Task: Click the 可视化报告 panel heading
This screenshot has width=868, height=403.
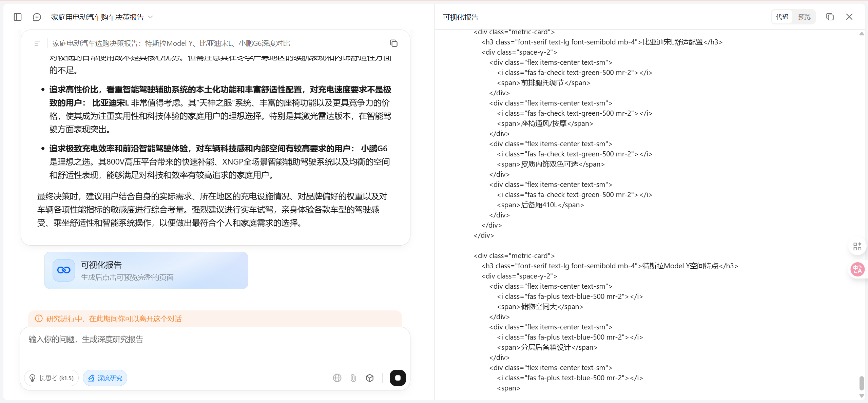Action: tap(460, 17)
